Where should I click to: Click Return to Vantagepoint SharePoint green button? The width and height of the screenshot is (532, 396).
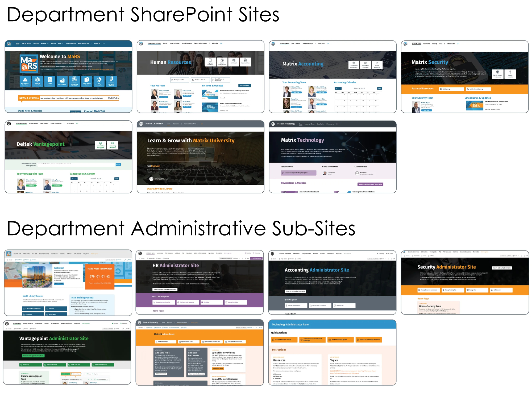coord(33,356)
